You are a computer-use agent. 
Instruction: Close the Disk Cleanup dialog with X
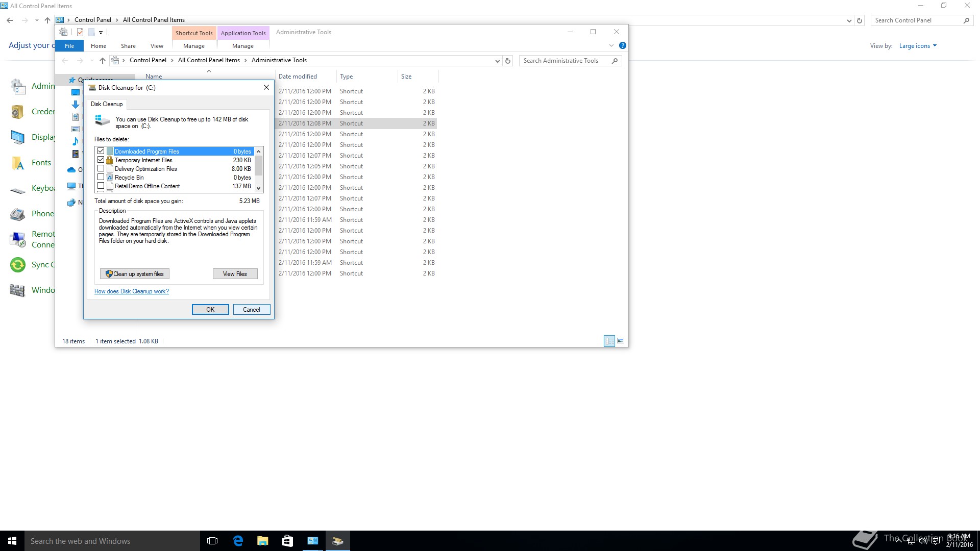tap(266, 87)
